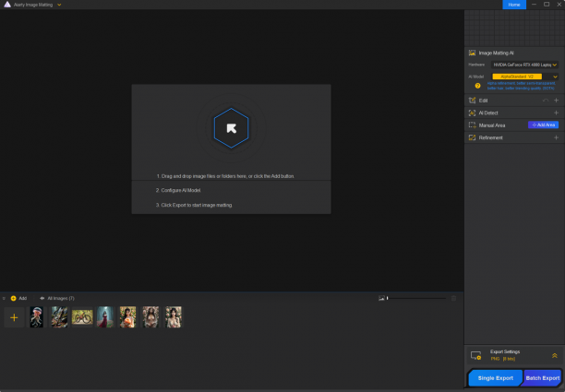The height and width of the screenshot is (392, 565).
Task: Expand the Refinement section with plus
Action: [x=556, y=137]
